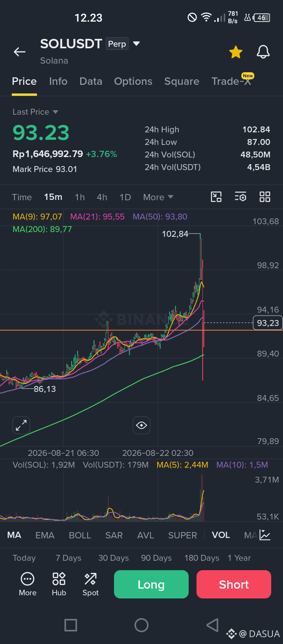283x644 pixels.
Task: Select the 1 Year performance range
Action: tap(239, 558)
